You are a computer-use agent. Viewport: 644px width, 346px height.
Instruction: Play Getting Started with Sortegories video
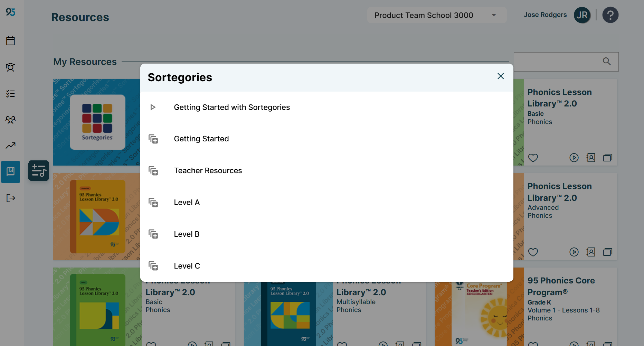tap(153, 107)
